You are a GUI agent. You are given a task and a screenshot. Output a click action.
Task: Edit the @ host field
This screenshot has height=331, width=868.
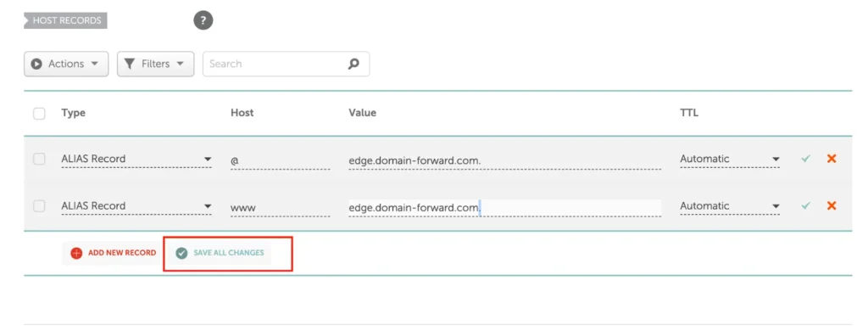point(280,160)
